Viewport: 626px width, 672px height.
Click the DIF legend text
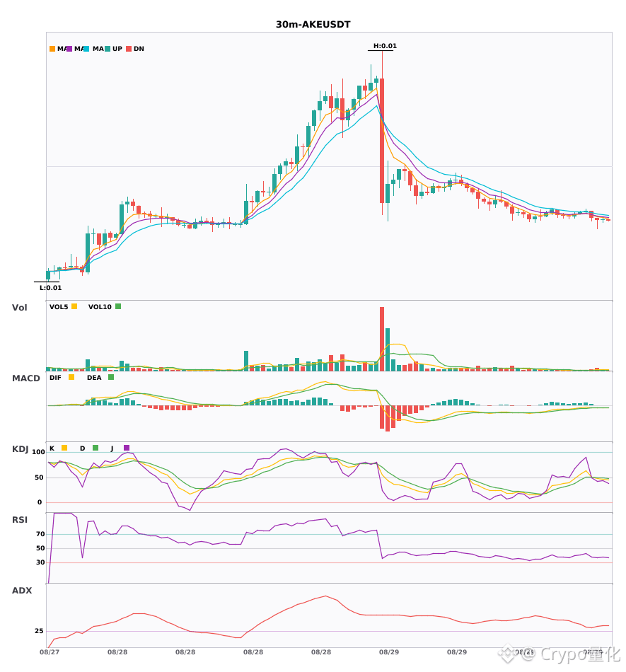[55, 378]
